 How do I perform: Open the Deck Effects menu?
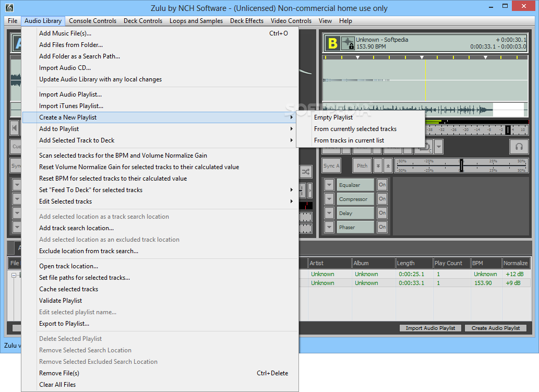point(247,21)
